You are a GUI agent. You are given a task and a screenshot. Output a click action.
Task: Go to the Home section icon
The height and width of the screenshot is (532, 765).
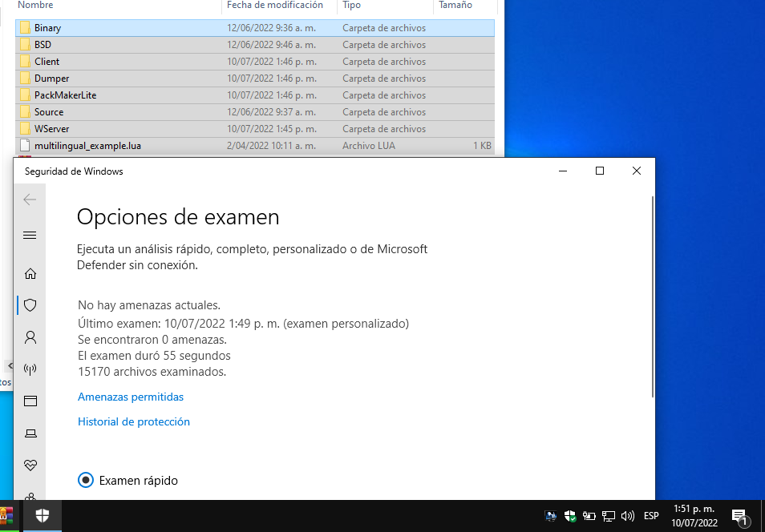pyautogui.click(x=30, y=273)
